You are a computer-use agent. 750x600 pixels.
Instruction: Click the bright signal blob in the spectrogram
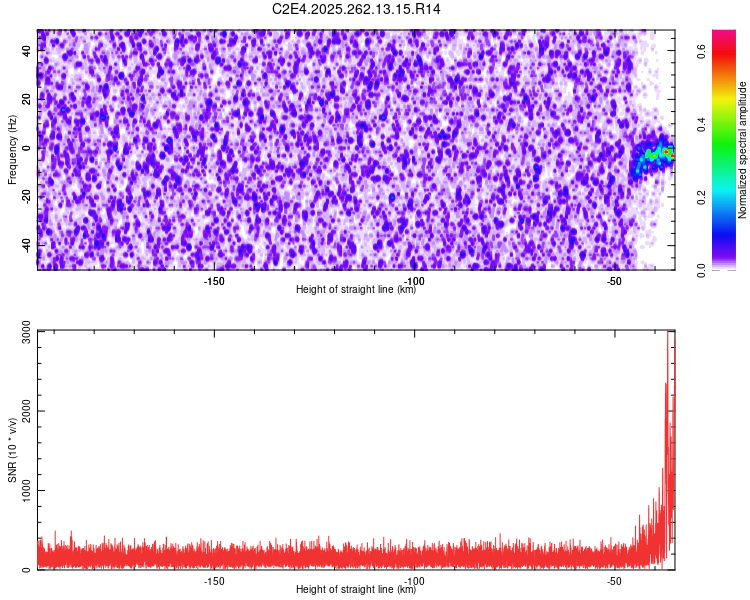(x=654, y=155)
